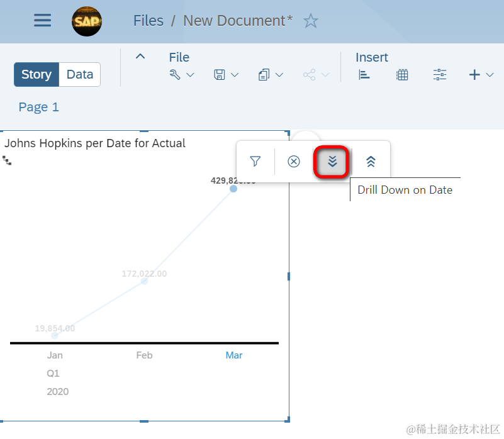Expand the plus add dropdown arrow
Image resolution: width=504 pixels, height=439 pixels.
pyautogui.click(x=490, y=75)
